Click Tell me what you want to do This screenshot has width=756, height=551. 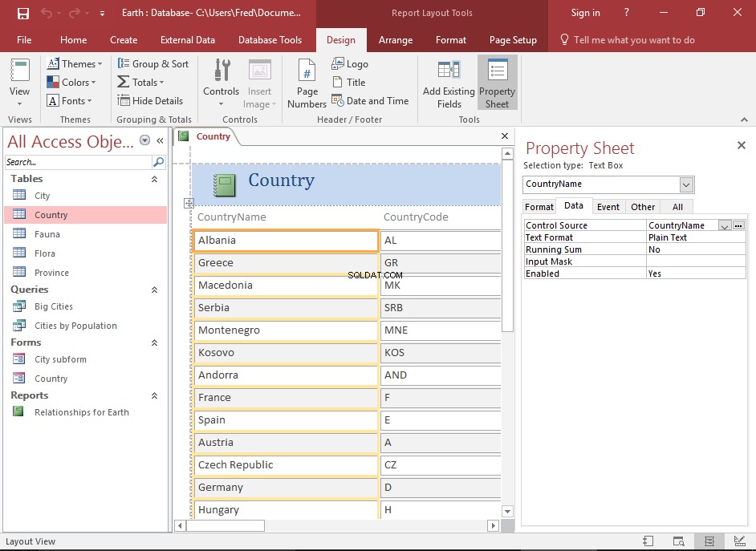[628, 40]
